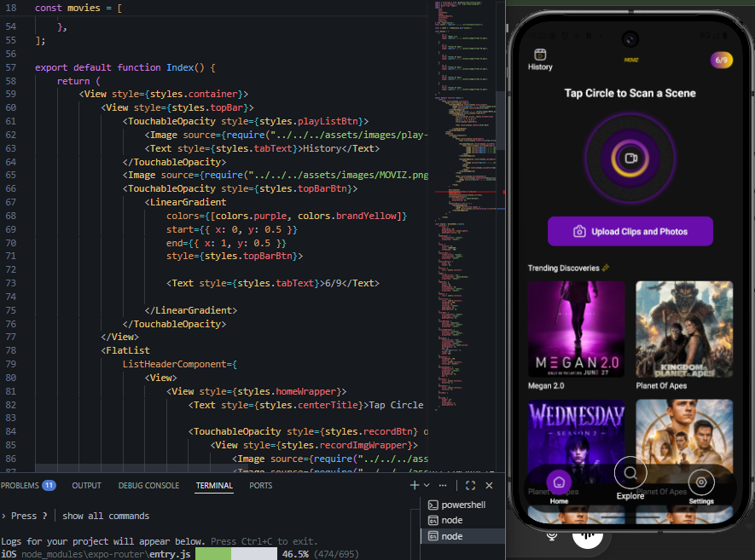Tap the 6/9 gradient badge
755x560 pixels.
click(x=721, y=61)
